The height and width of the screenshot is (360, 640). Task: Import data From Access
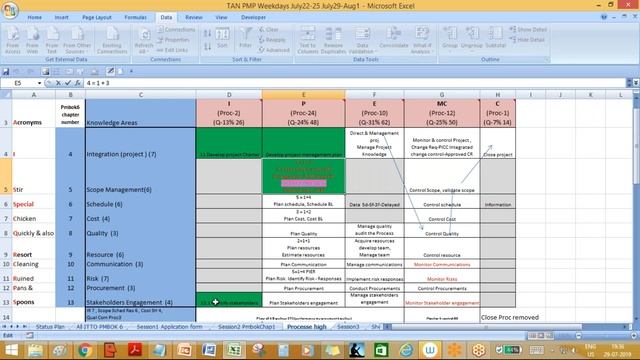coord(13,40)
